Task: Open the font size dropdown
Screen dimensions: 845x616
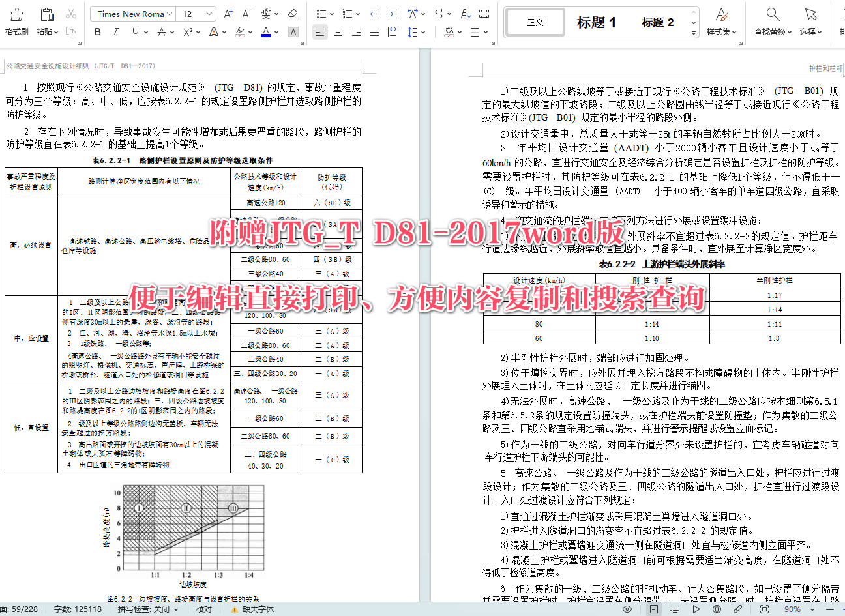Action: (209, 14)
